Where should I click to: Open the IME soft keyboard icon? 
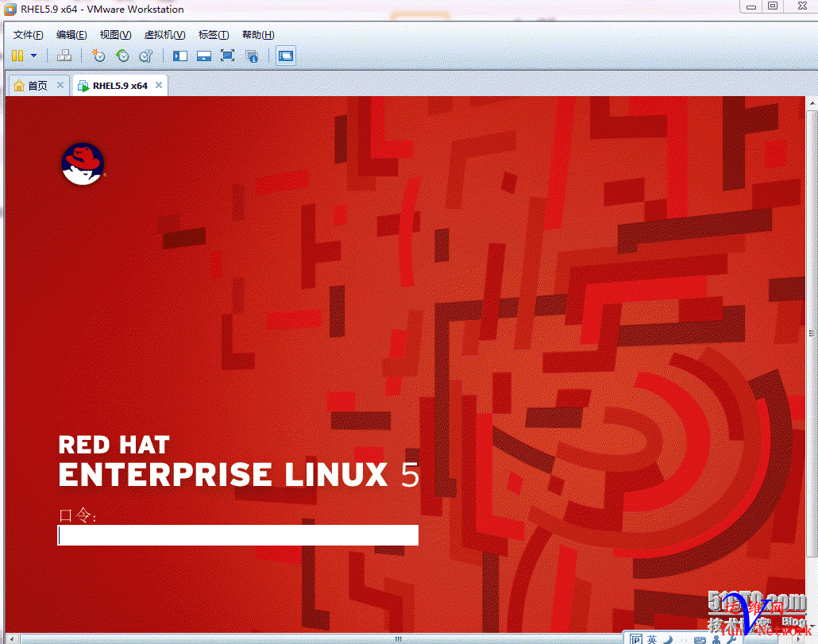700,639
